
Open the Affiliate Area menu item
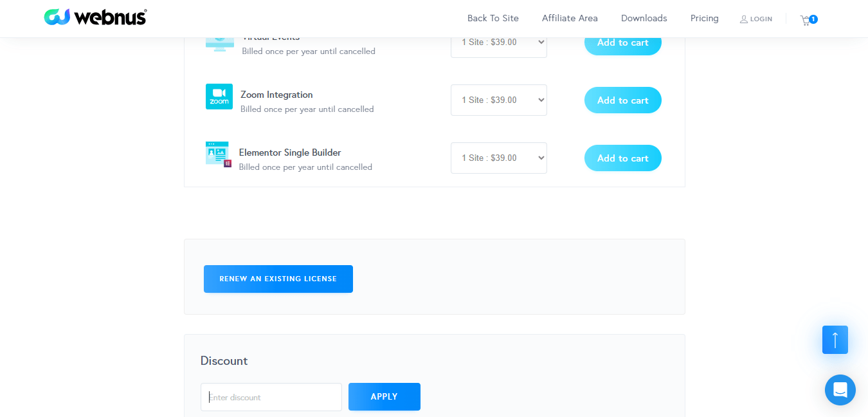point(570,18)
